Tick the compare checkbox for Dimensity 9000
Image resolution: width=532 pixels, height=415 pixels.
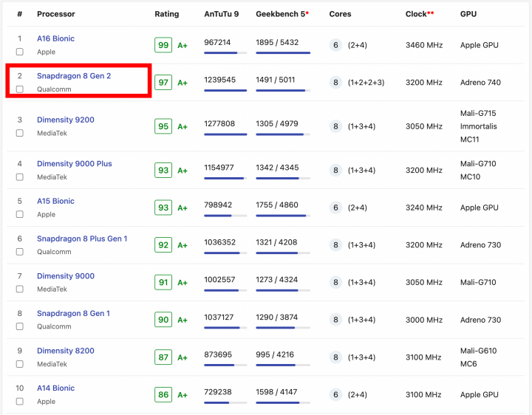point(20,289)
